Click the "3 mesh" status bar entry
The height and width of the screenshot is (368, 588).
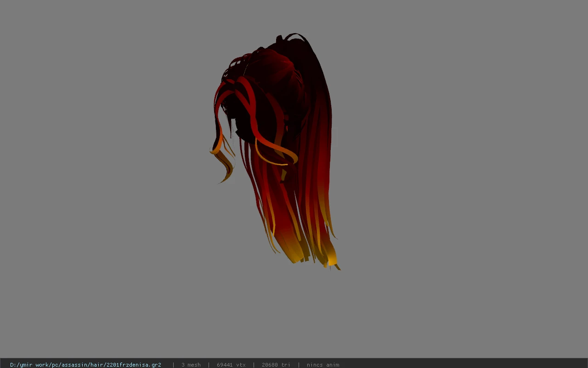(191, 365)
